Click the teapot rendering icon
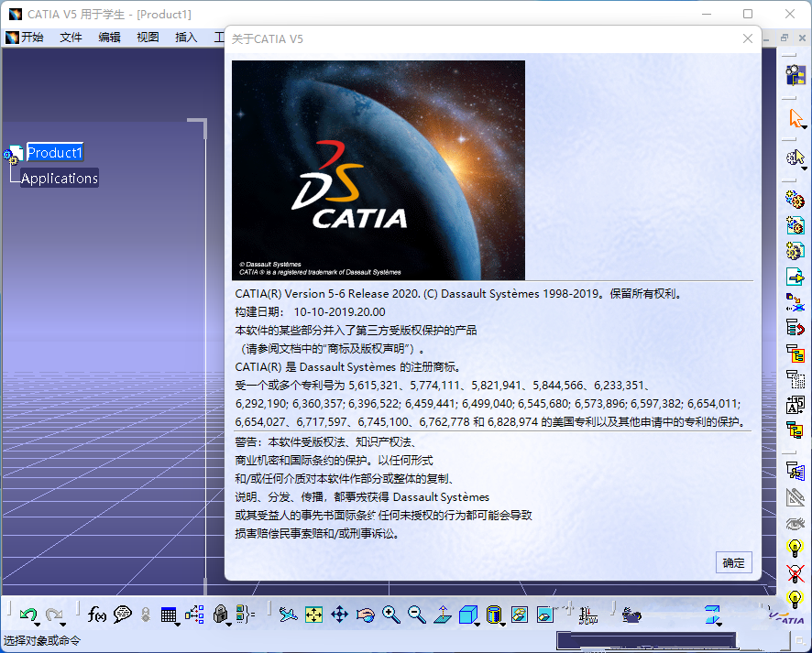 coord(631,615)
